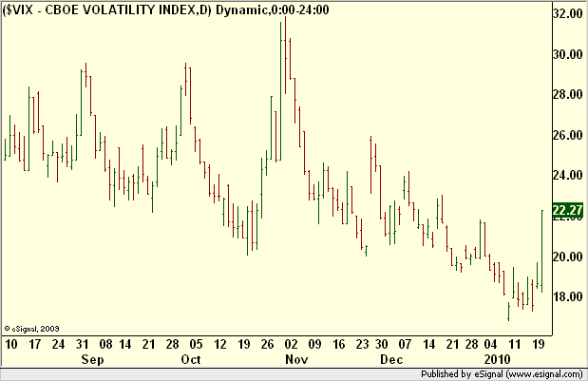Open the Published by eSignal website link
This screenshot has height=381, width=588.
(x=502, y=374)
